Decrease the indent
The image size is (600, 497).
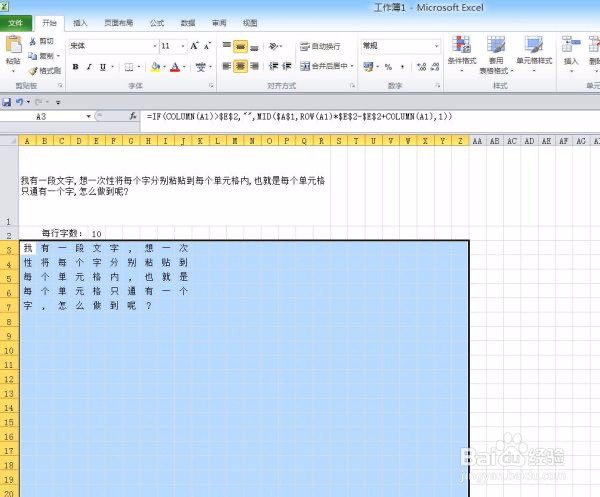(x=273, y=66)
